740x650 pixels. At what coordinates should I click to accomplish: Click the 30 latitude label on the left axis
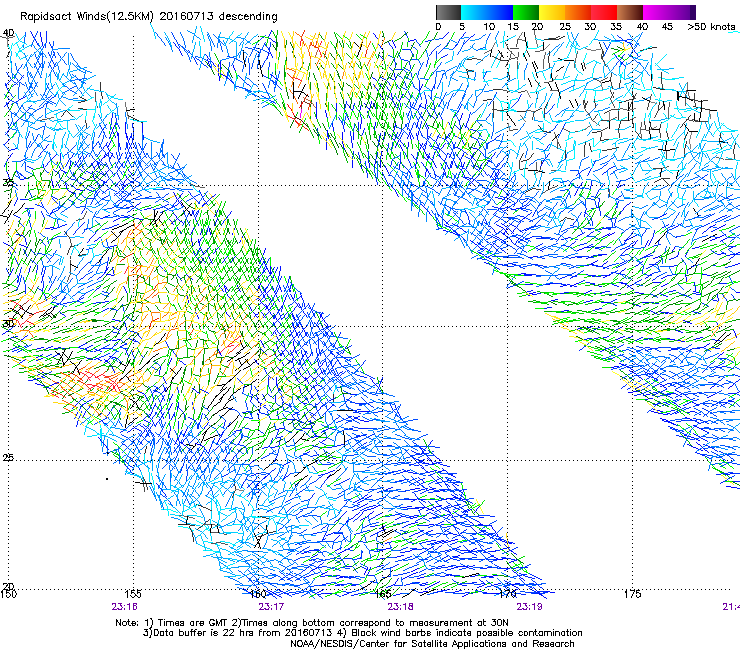click(8, 324)
